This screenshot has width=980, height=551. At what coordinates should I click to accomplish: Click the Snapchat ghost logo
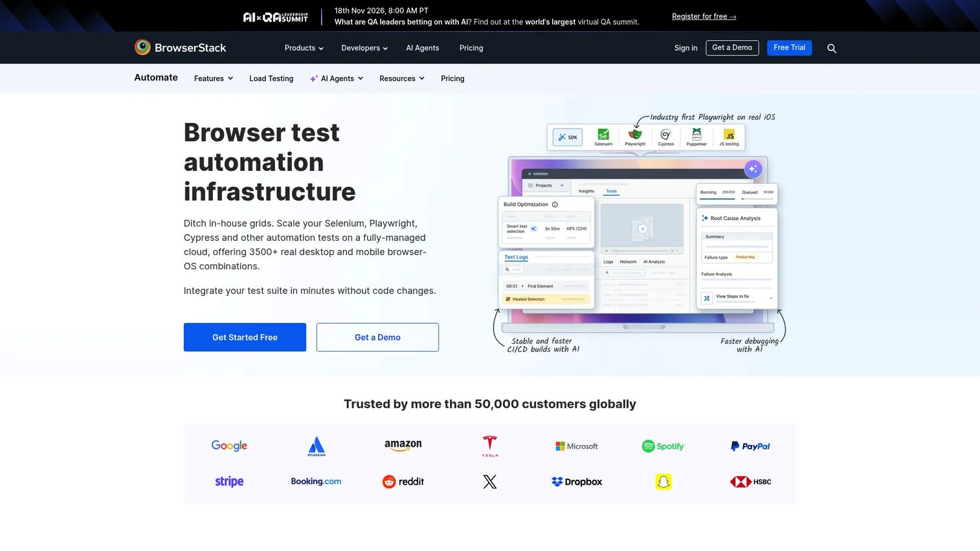tap(663, 482)
